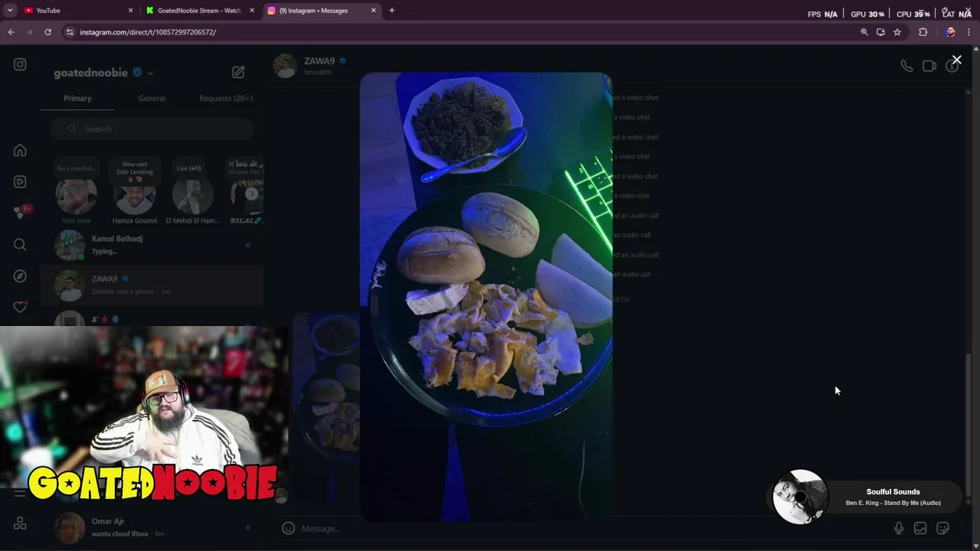The height and width of the screenshot is (551, 980).
Task: Click the enlarged food photo
Action: (x=485, y=297)
